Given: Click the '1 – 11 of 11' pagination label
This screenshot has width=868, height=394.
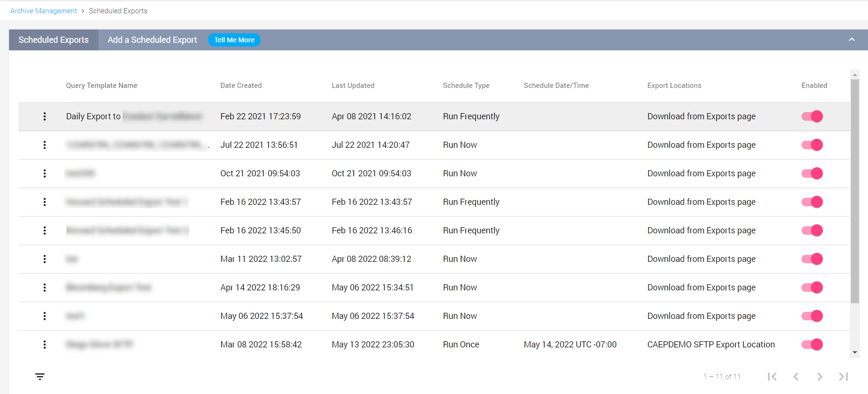Looking at the screenshot, I should [x=722, y=377].
